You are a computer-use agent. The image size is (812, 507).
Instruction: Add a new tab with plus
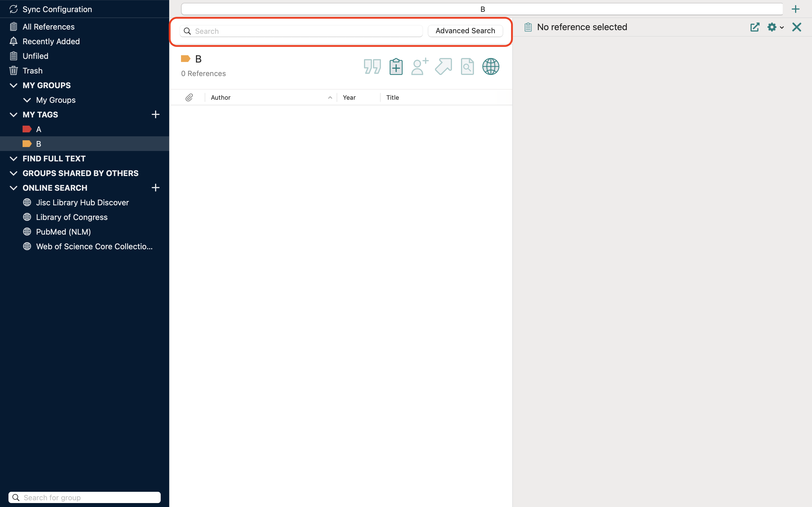click(x=796, y=9)
